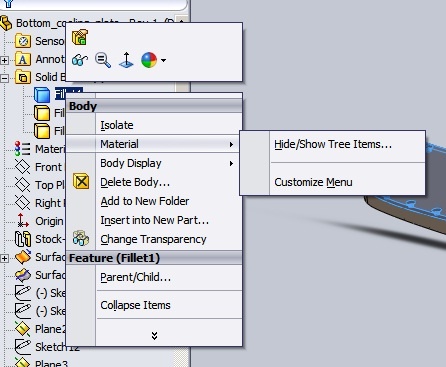446x367 pixels.
Task: Select the Front plane icon
Action: tap(23, 167)
